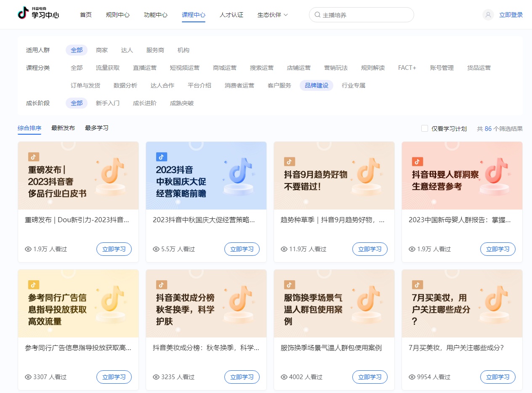Screen dimensions: 532x393
Task: Click 立即学习 on 母婴人群报告 card
Action: [x=498, y=249]
